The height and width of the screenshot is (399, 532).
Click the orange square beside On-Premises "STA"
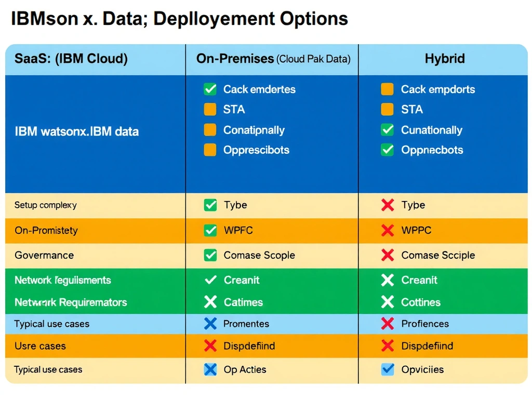click(210, 110)
